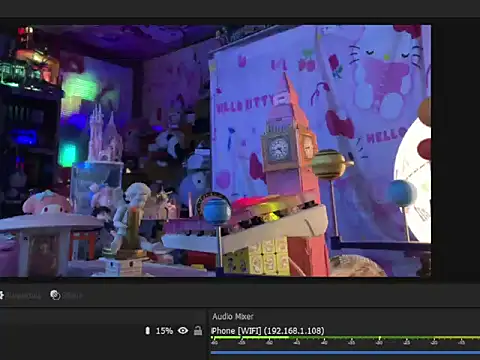
Task: Click the Audio Mixer panel title
Action: point(233,316)
